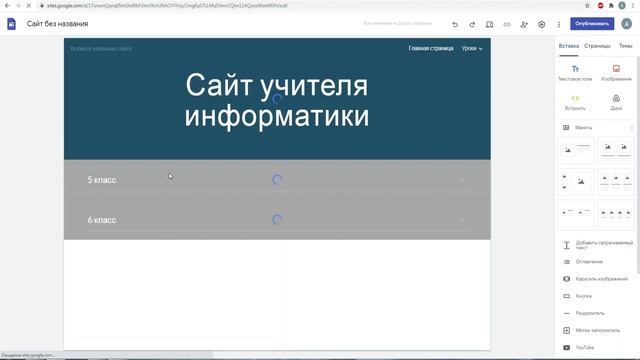The height and width of the screenshot is (360, 640).
Task: Click the 5 класс heading text
Action: (102, 180)
